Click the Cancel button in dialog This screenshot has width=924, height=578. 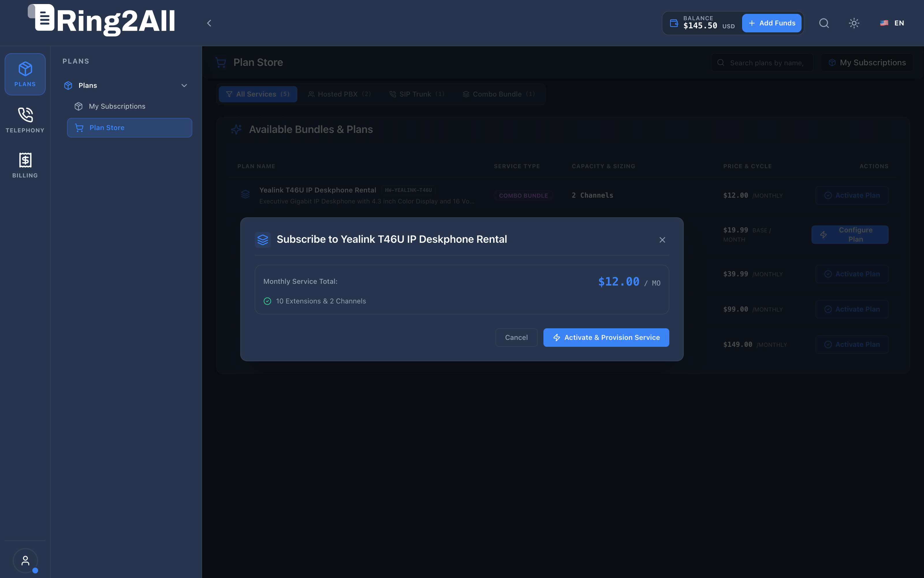[x=516, y=338]
